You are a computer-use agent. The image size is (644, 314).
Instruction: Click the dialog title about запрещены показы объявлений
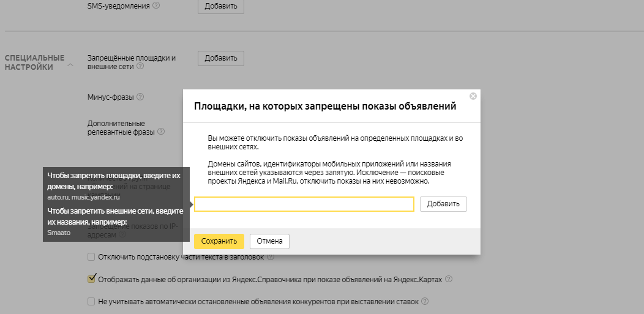coord(324,106)
